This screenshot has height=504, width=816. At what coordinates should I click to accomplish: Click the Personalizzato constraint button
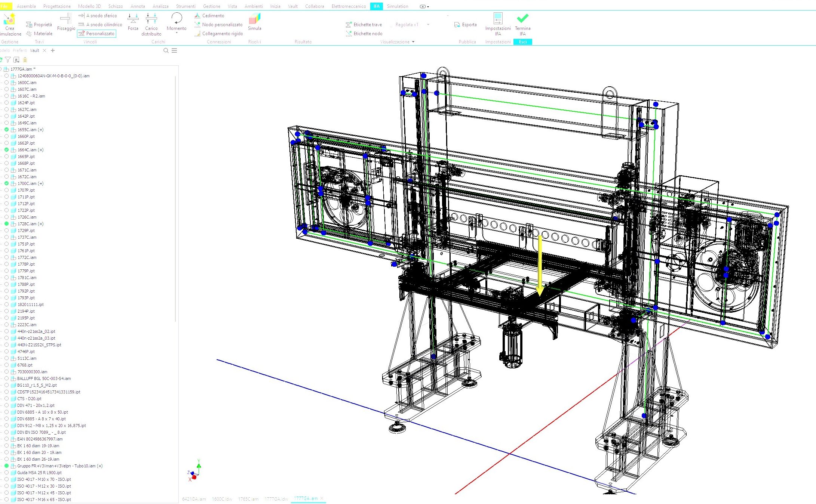tap(96, 34)
